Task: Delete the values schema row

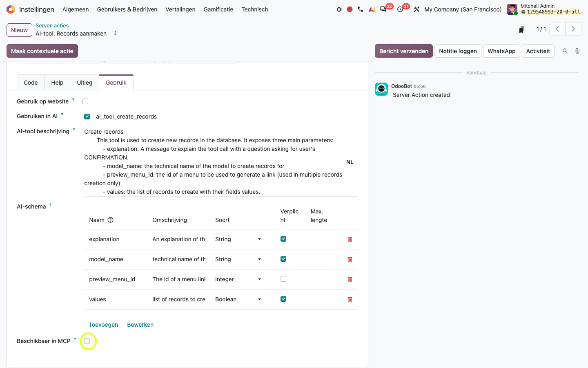Action: coord(350,299)
